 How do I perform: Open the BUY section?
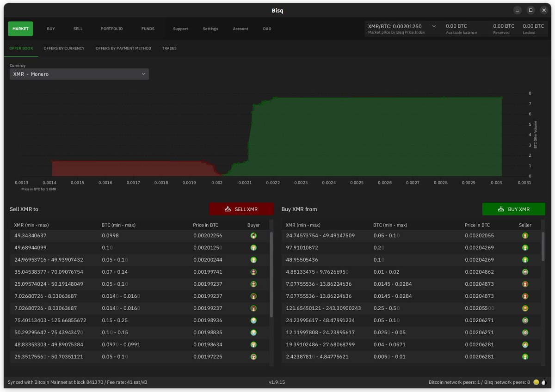coord(51,29)
